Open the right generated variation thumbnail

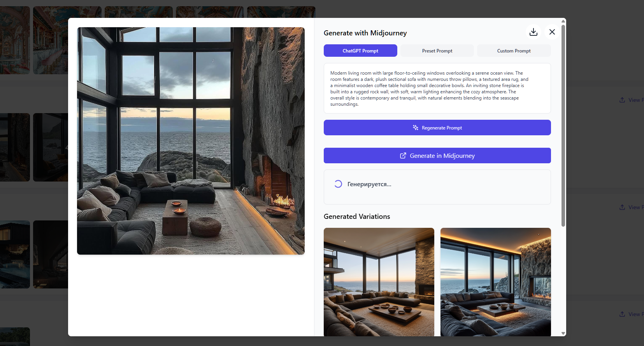click(496, 282)
